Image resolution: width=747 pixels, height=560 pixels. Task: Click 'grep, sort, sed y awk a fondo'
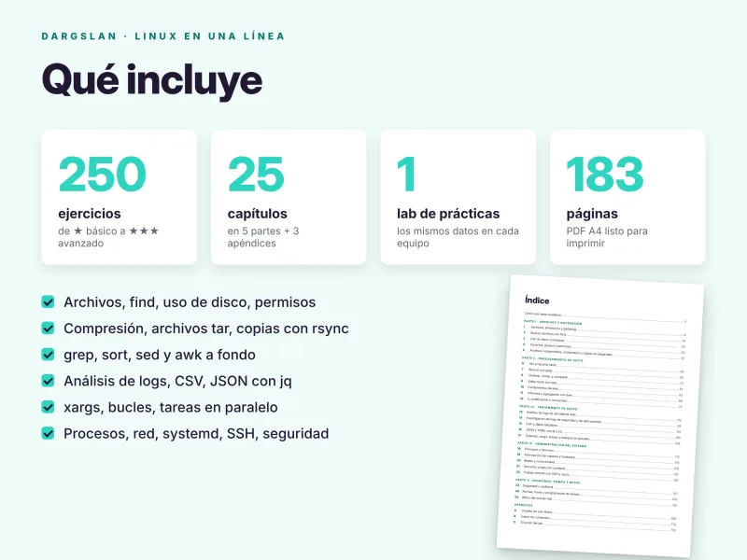pos(160,355)
